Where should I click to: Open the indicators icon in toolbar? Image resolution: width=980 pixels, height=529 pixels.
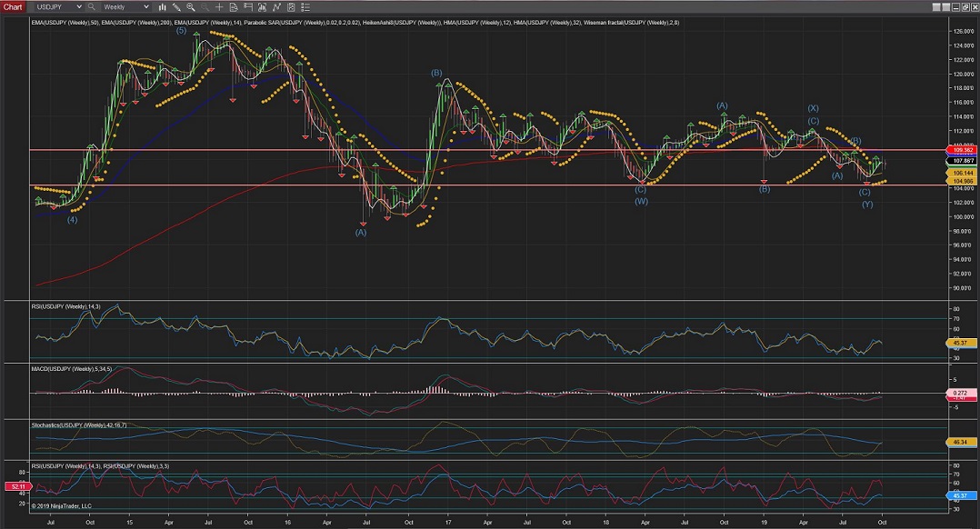263,6
